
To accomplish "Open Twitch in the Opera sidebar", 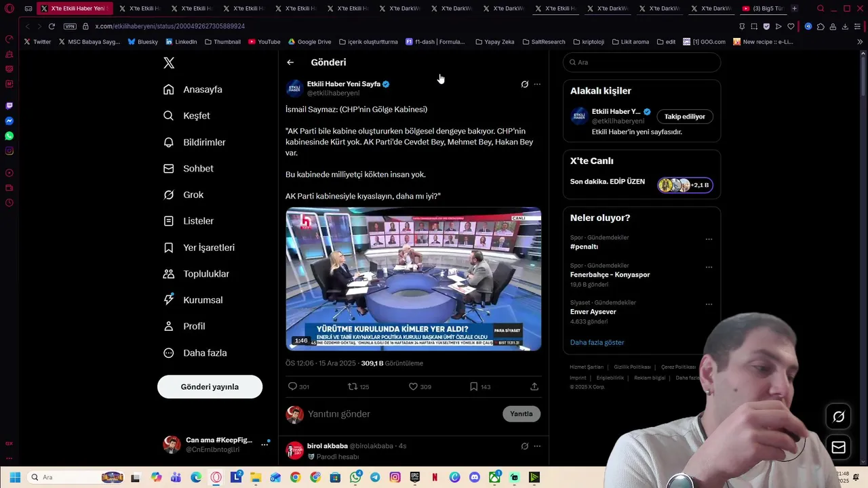I will pos(9,106).
